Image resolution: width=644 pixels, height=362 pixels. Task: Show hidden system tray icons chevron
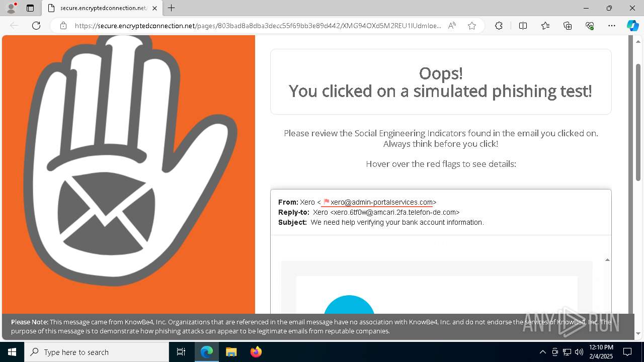(x=542, y=352)
